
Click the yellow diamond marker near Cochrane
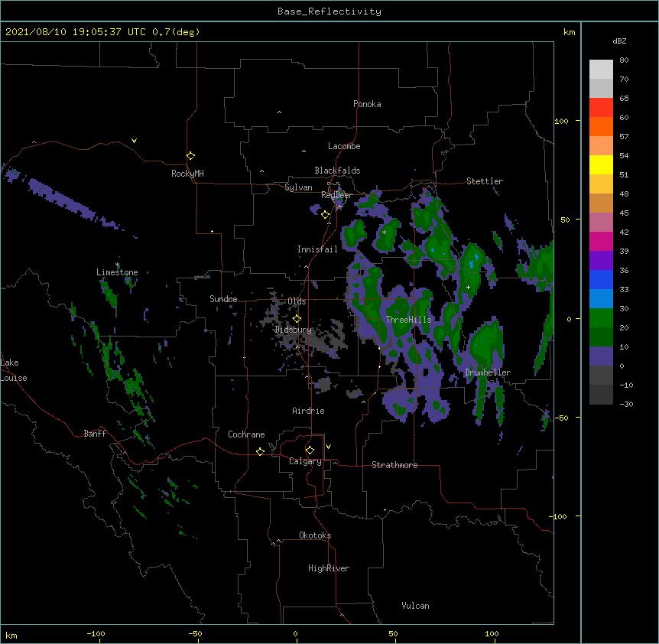click(260, 451)
